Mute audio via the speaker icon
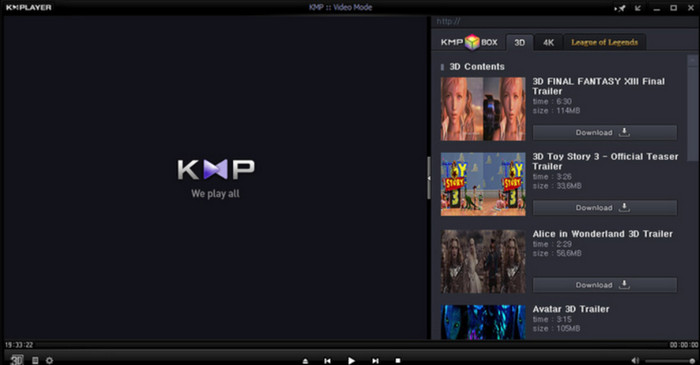This screenshot has height=365, width=700. coord(635,361)
